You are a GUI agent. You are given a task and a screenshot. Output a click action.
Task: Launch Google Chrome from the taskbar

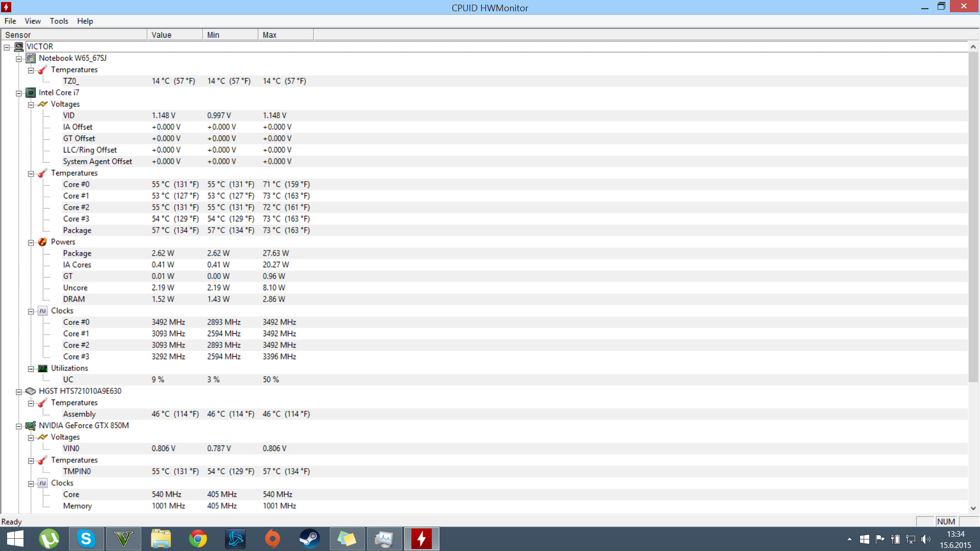(198, 539)
